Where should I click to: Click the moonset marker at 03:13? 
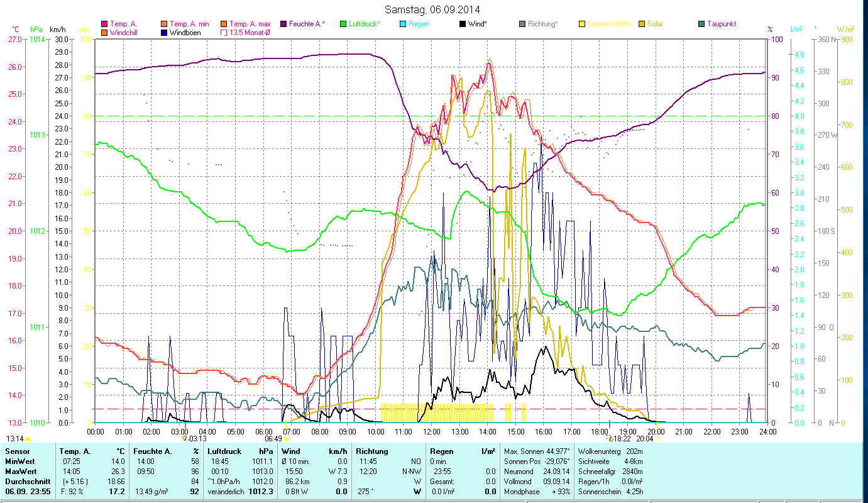pyautogui.click(x=185, y=439)
